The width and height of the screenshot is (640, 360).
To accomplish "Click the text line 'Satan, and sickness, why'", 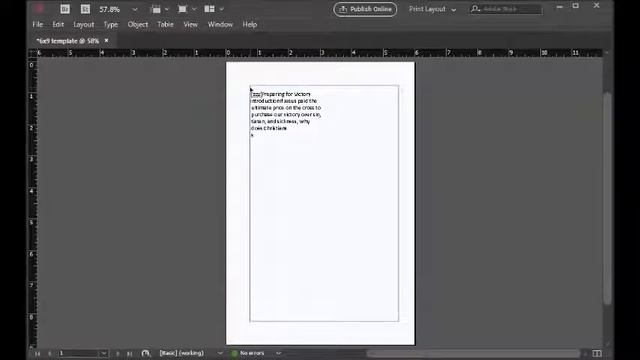I will click(x=280, y=122).
